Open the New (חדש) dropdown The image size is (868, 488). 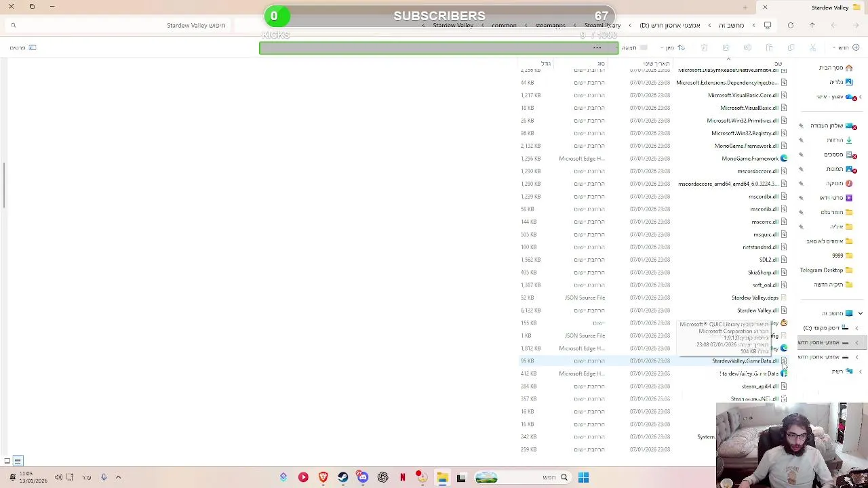[846, 47]
